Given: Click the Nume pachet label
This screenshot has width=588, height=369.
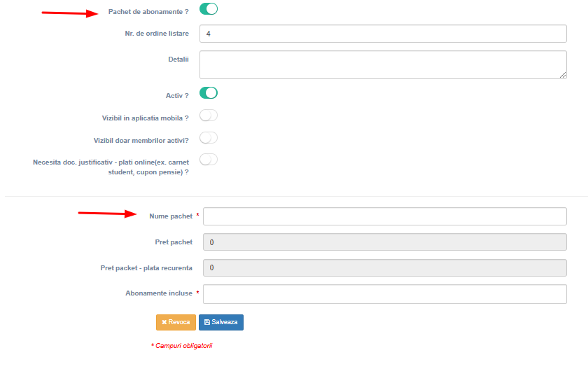Looking at the screenshot, I should [171, 216].
